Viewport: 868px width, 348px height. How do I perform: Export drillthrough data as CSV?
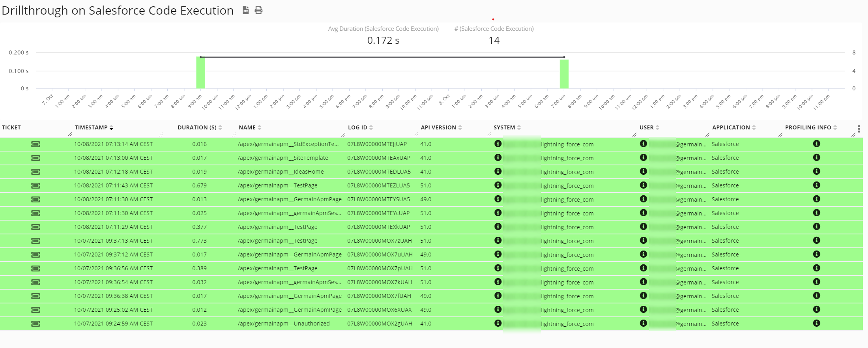(245, 10)
